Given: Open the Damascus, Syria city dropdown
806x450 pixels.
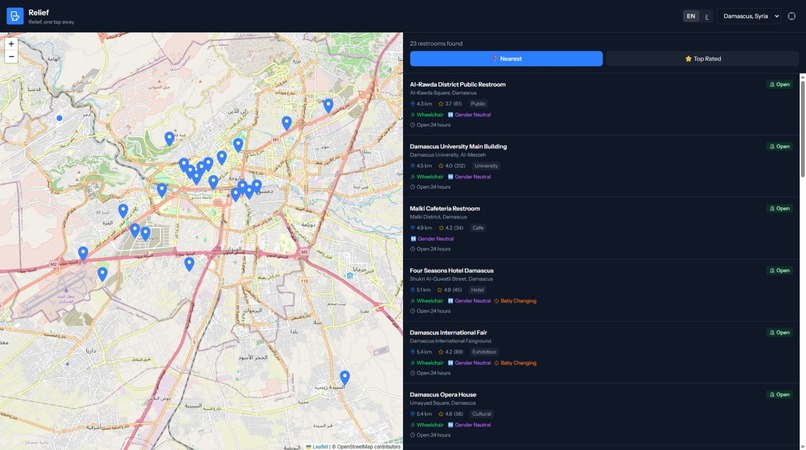Looking at the screenshot, I should tap(749, 16).
